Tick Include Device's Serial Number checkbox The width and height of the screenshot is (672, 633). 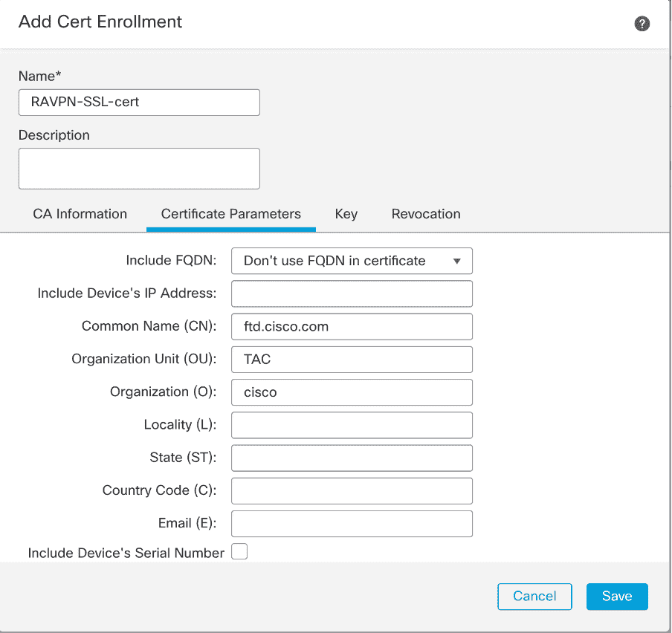pyautogui.click(x=239, y=551)
